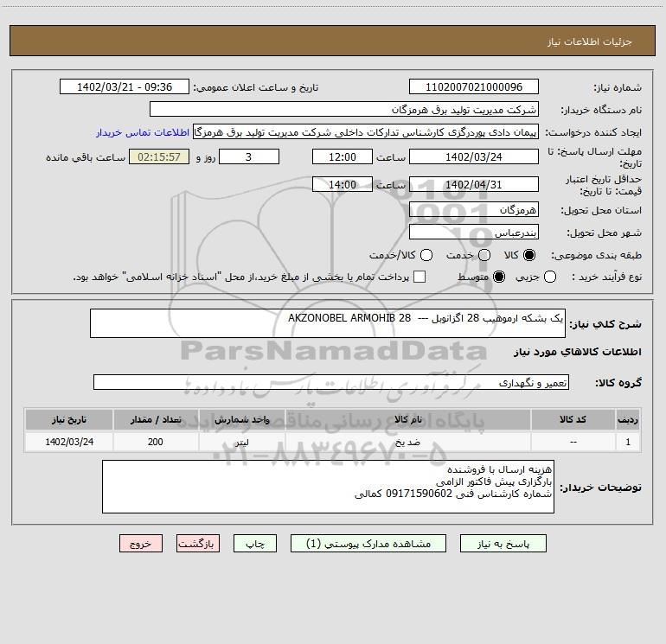The height and width of the screenshot is (644, 666).
Task: Click the request creator field پیمان دادی پوردرگزی
Action: coord(366,132)
